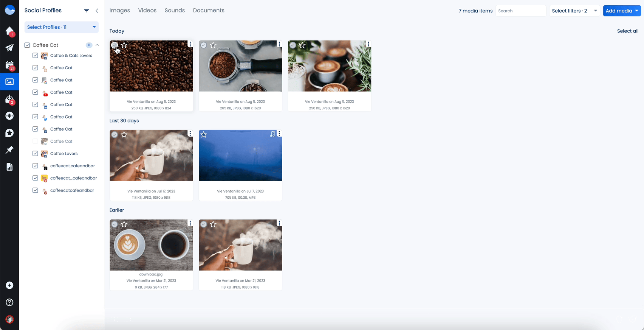Open the user avatar at sidebar bottom
This screenshot has width=644, height=330.
(x=9, y=319)
